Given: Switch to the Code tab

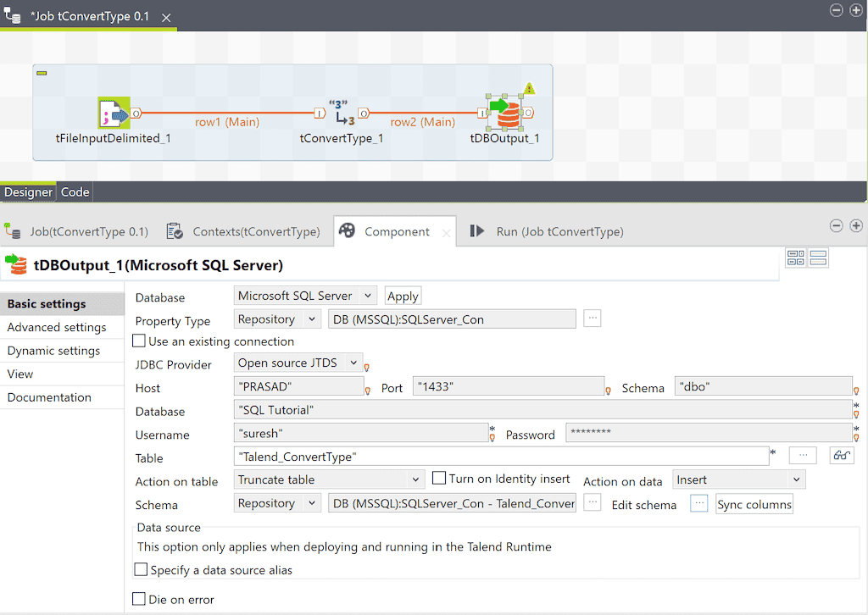Looking at the screenshot, I should point(75,191).
